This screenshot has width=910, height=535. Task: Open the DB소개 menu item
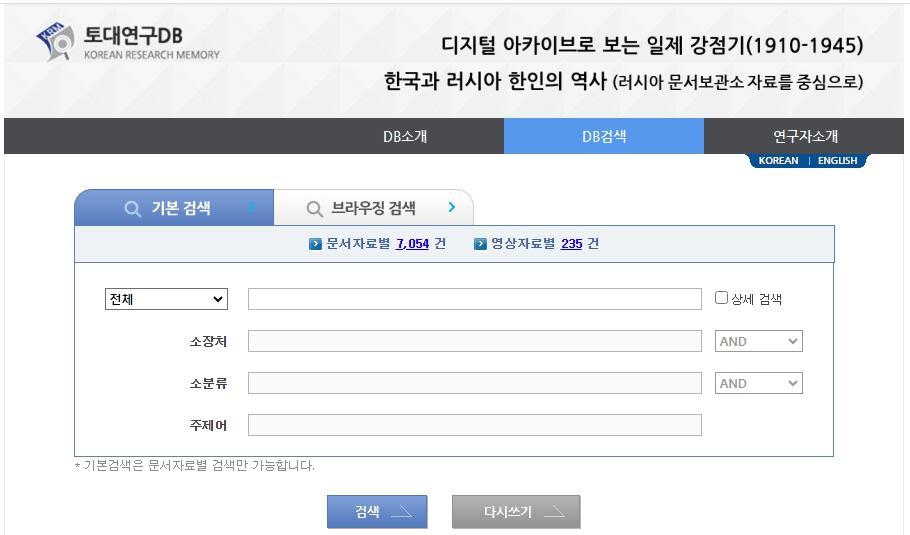pyautogui.click(x=405, y=136)
